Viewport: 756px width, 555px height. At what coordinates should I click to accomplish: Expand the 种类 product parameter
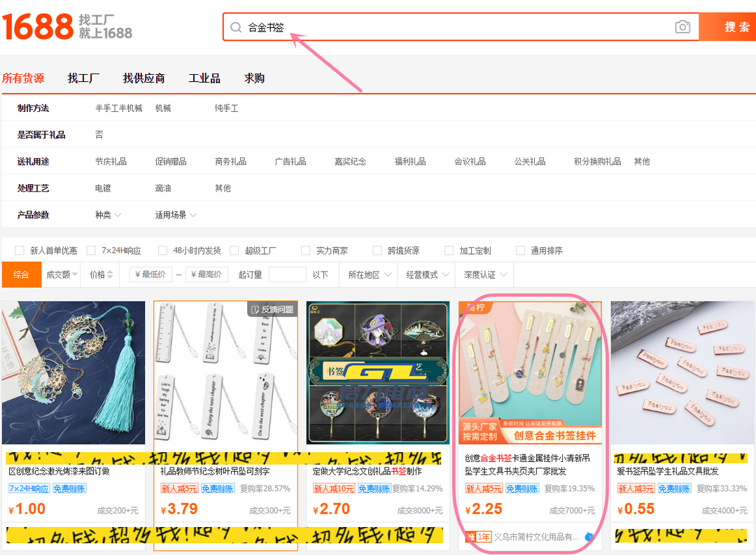coord(108,215)
